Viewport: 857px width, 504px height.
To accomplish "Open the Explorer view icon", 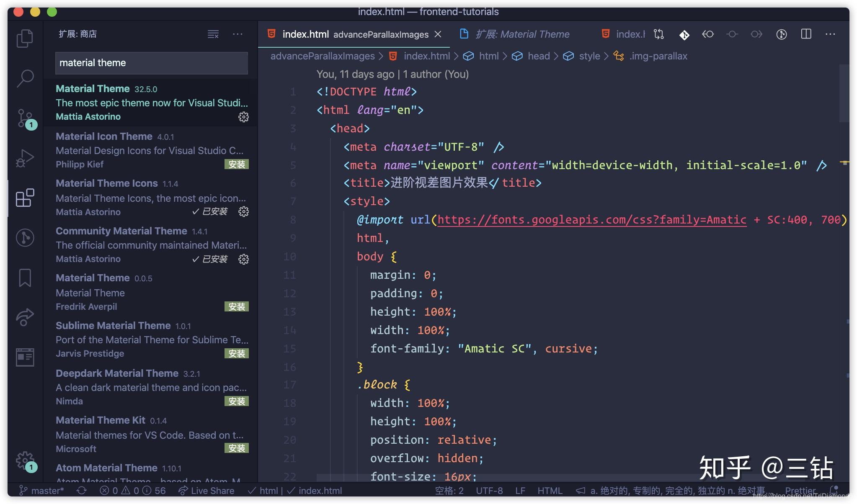I will [x=25, y=38].
